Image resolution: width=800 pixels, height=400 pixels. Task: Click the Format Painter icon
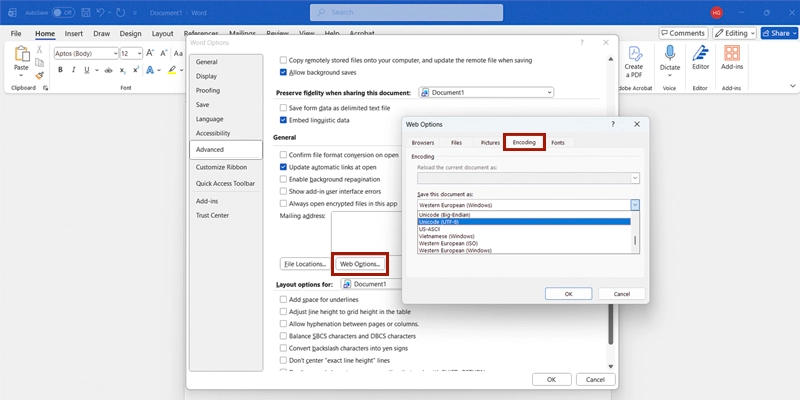(40, 75)
